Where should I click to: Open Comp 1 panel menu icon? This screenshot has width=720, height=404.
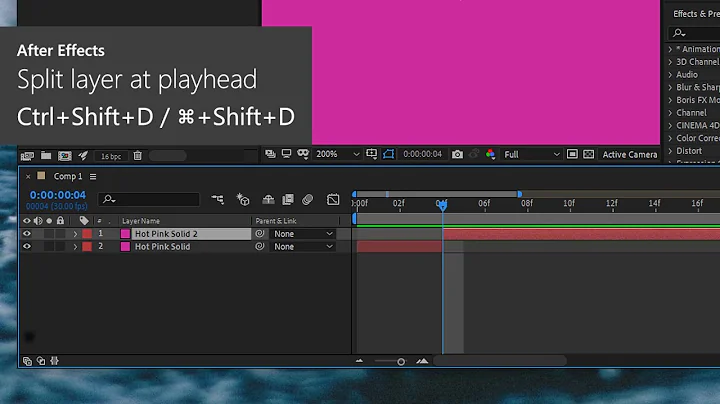click(x=93, y=176)
